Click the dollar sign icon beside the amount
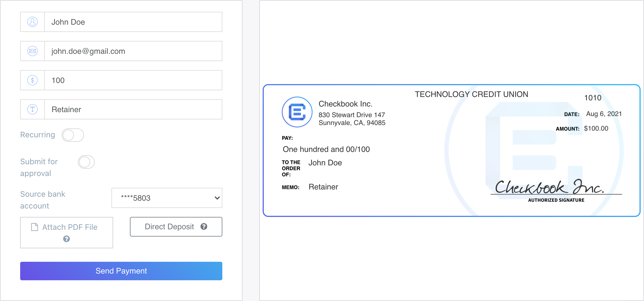 pos(32,80)
